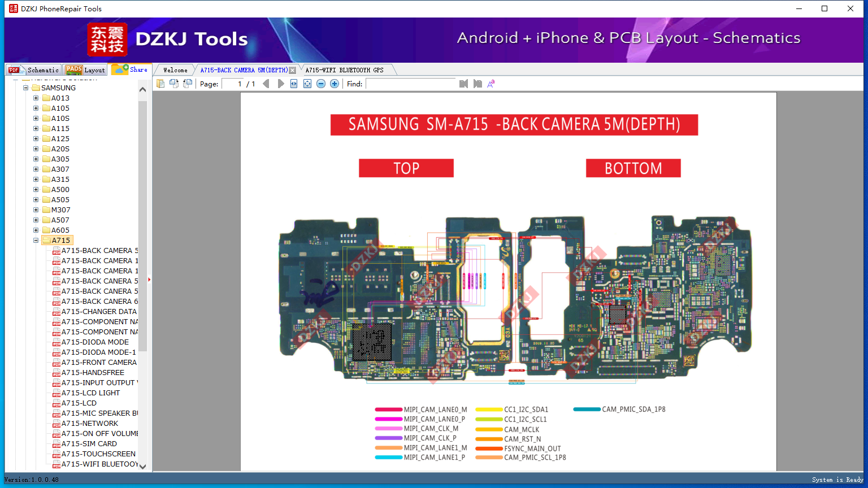Go to the next page
The width and height of the screenshot is (868, 488).
pyautogui.click(x=280, y=84)
